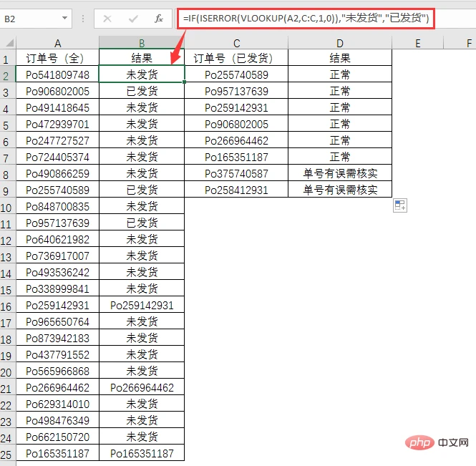Select cell Po957137639 in column C
Screen dimensions: 476x466
click(236, 91)
